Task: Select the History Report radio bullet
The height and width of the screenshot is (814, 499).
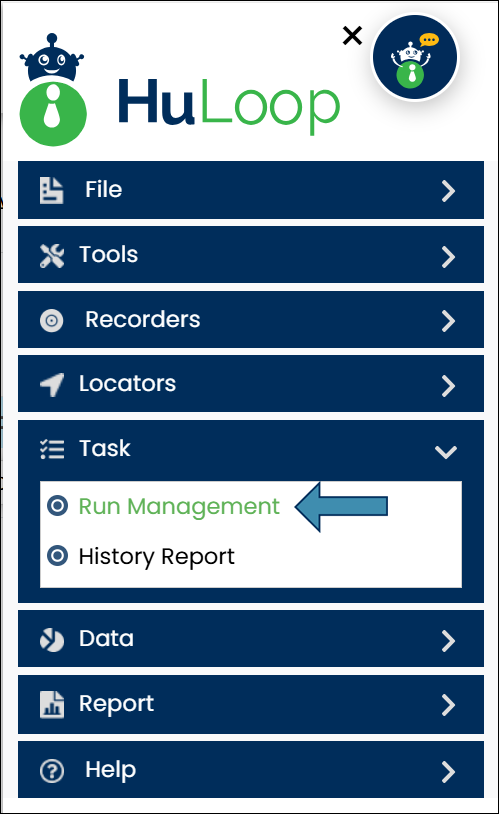Action: (57, 555)
